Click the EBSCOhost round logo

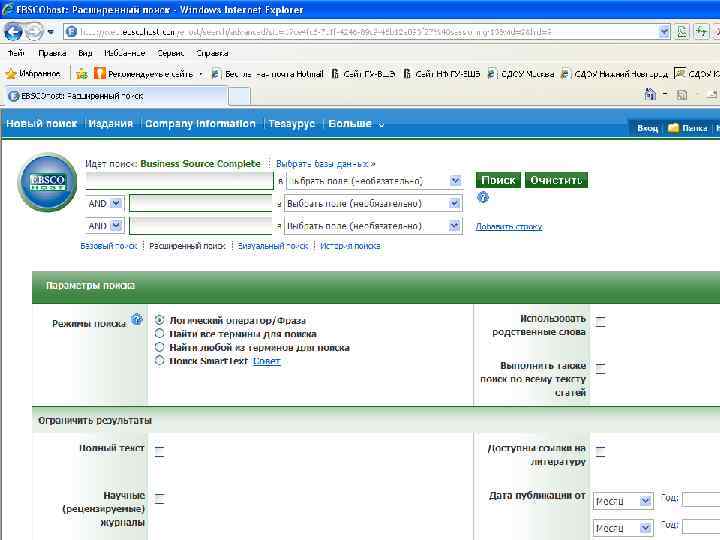[47, 182]
